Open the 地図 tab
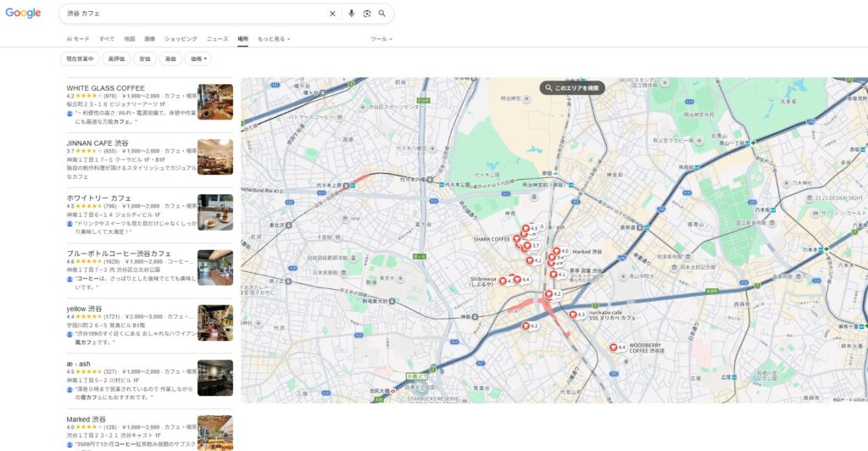The width and height of the screenshot is (868, 451). pos(130,39)
